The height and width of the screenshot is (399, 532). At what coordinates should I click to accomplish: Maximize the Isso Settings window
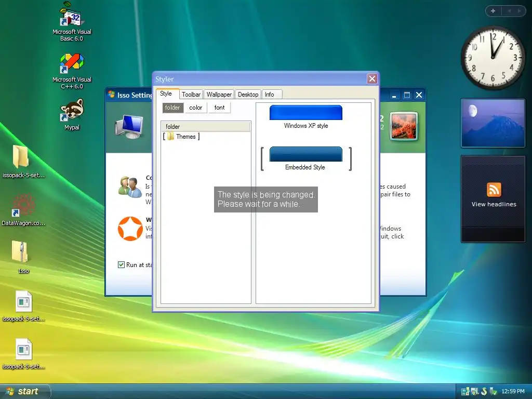(x=407, y=95)
